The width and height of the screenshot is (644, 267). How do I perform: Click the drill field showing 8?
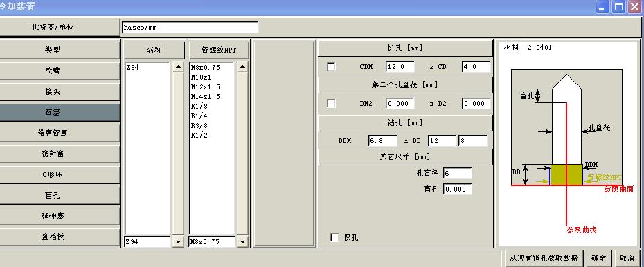click(473, 140)
